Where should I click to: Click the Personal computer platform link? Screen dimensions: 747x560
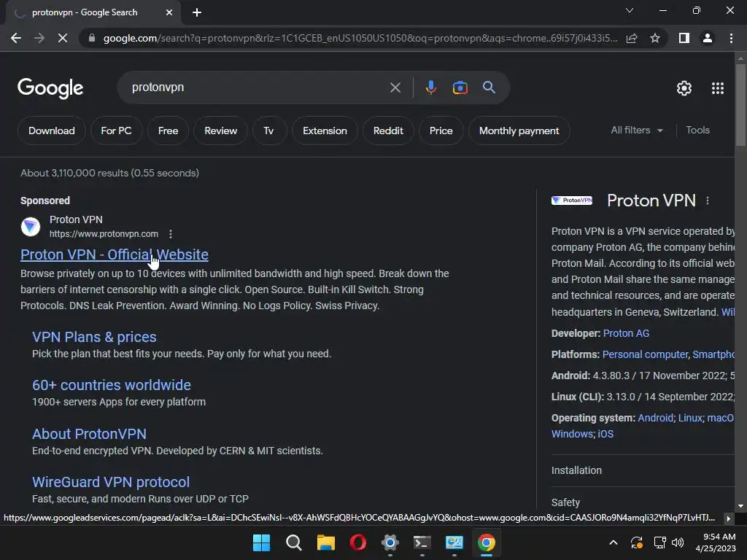point(645,355)
